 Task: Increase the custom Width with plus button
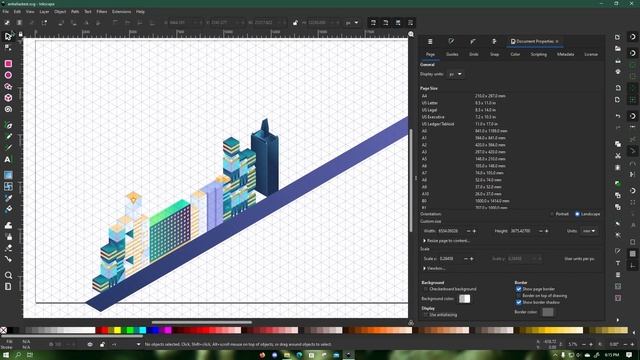474,231
